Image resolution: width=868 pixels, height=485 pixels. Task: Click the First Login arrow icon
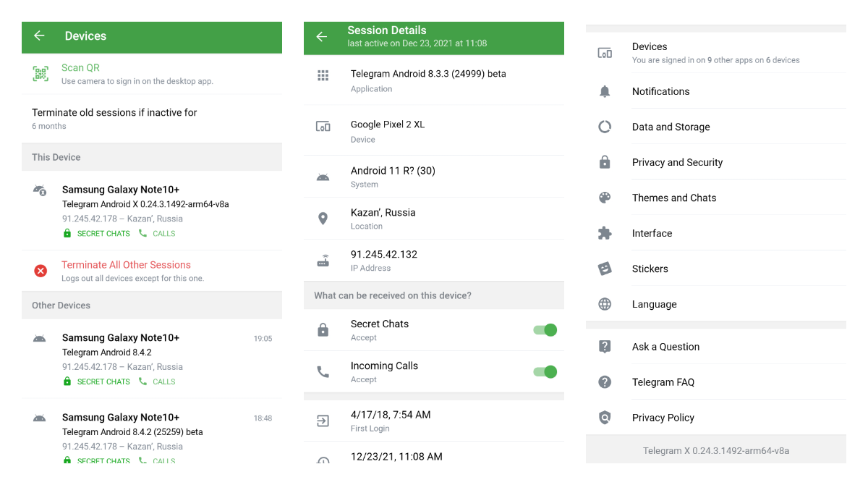(x=323, y=421)
